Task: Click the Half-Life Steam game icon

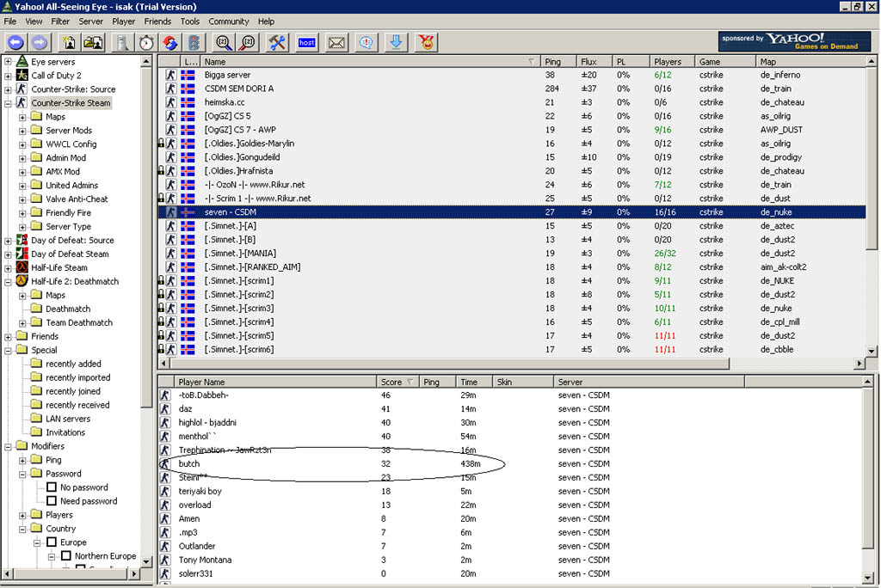Action: click(22, 267)
